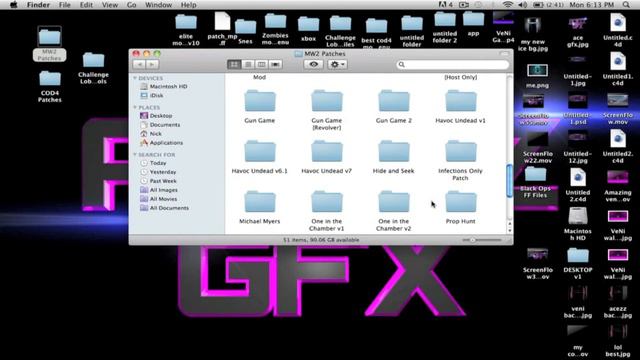
Task: Select the Black Ops FF Files folder
Action: (x=535, y=183)
